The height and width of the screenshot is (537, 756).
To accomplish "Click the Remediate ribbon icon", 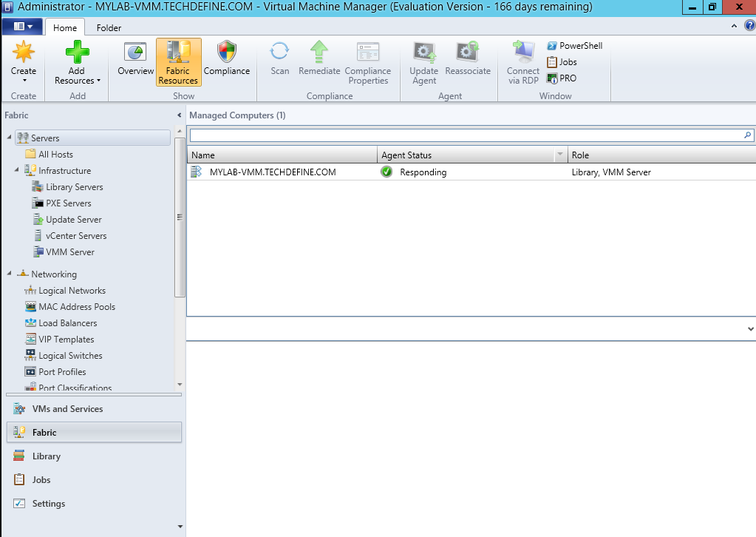I will tap(319, 52).
